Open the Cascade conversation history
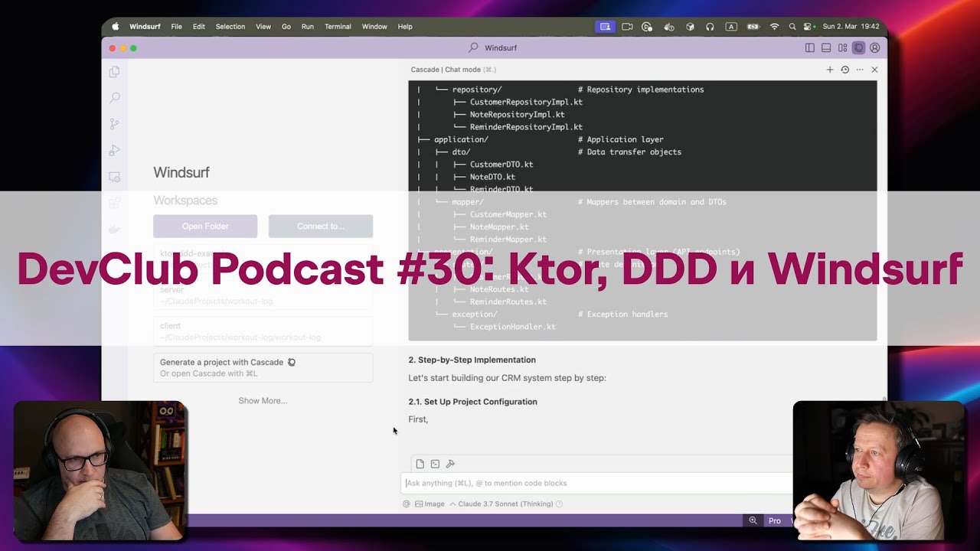 pyautogui.click(x=845, y=70)
